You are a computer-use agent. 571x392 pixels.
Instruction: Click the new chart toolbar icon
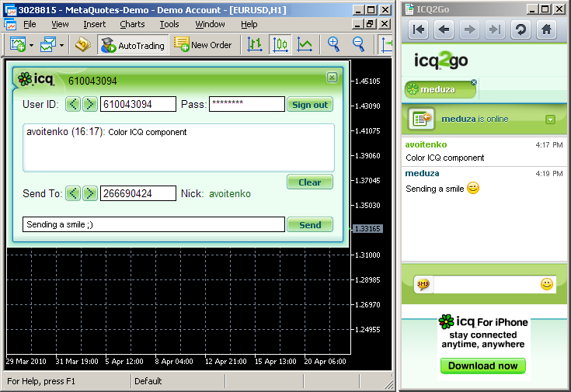point(17,45)
